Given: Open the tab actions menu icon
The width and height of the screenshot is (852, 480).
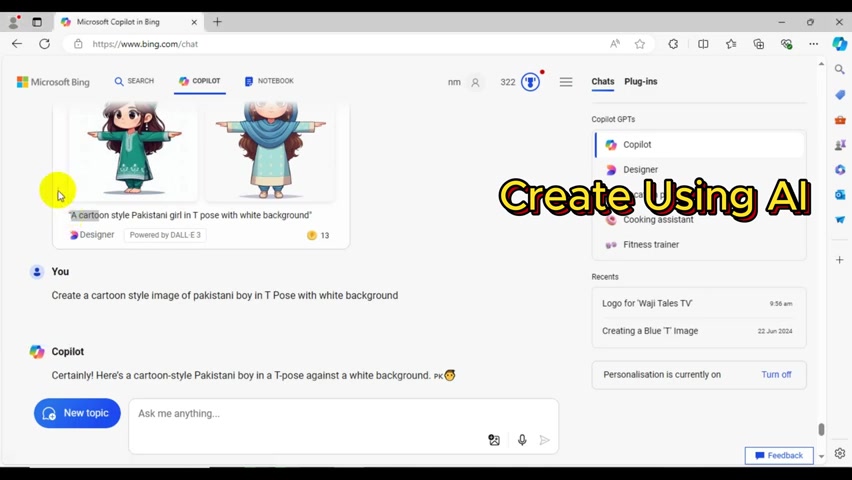Looking at the screenshot, I should click(x=37, y=22).
